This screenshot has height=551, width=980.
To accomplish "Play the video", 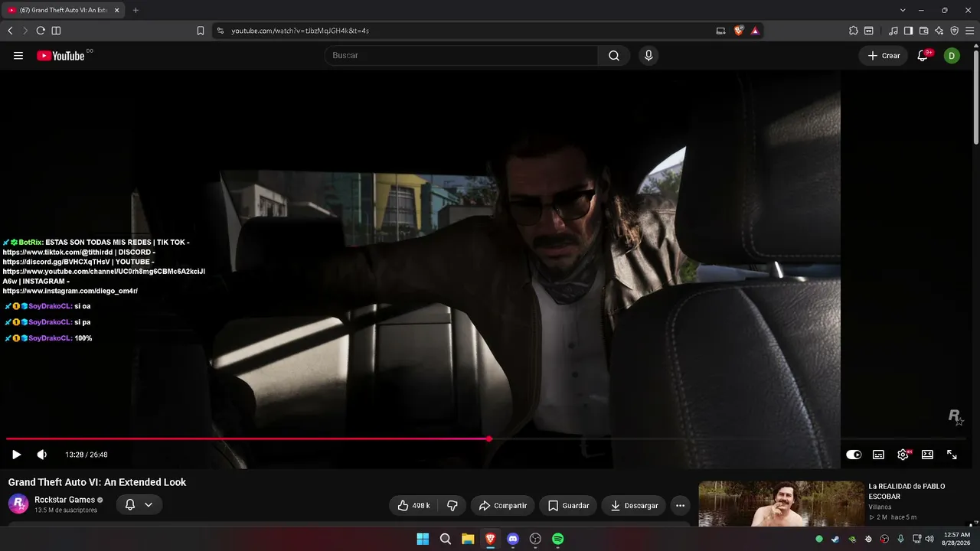I will [16, 455].
